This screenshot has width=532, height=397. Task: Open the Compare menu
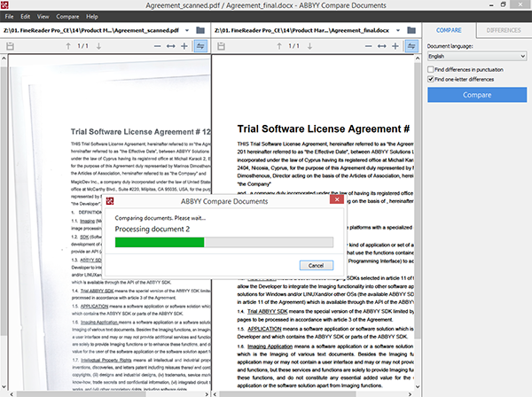67,17
